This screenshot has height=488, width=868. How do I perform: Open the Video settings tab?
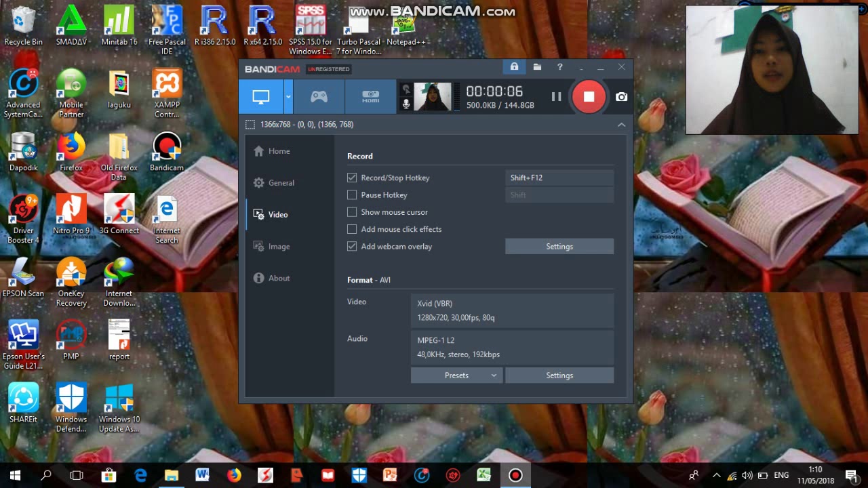pos(270,215)
